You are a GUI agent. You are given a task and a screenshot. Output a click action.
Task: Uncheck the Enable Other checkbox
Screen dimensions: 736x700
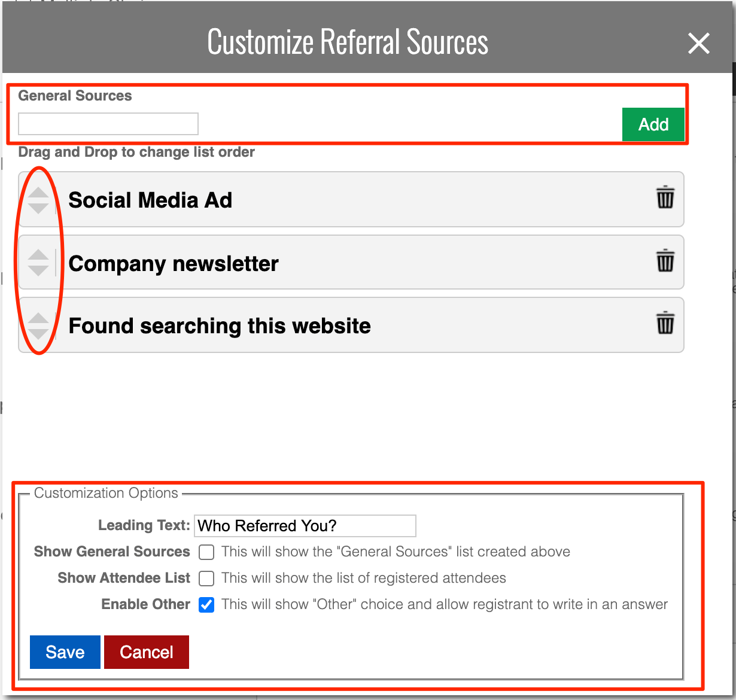pos(206,604)
